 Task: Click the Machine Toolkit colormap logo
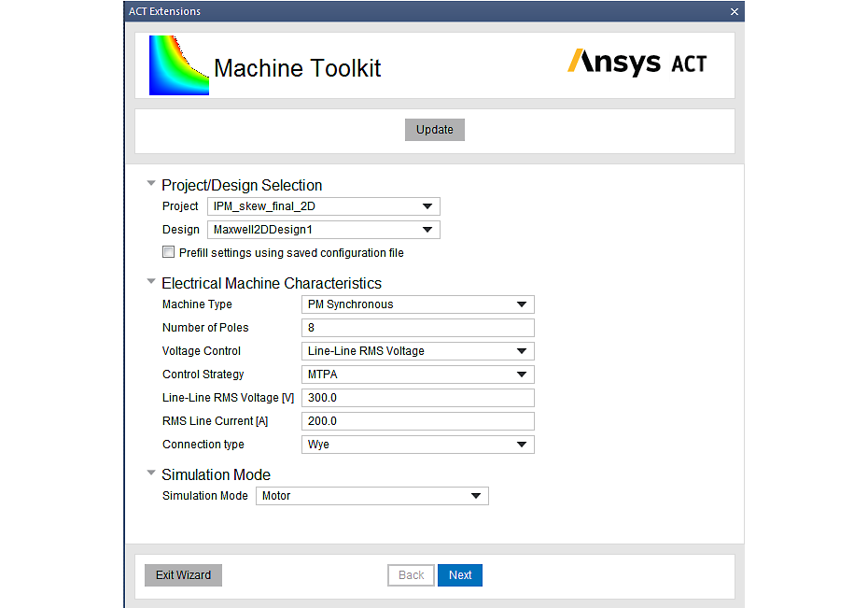[x=179, y=65]
